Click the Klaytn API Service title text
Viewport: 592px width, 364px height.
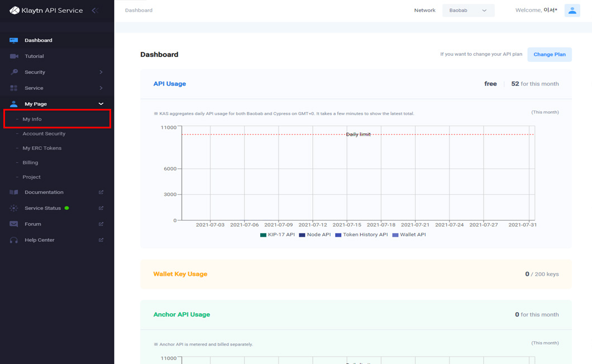[x=52, y=11]
